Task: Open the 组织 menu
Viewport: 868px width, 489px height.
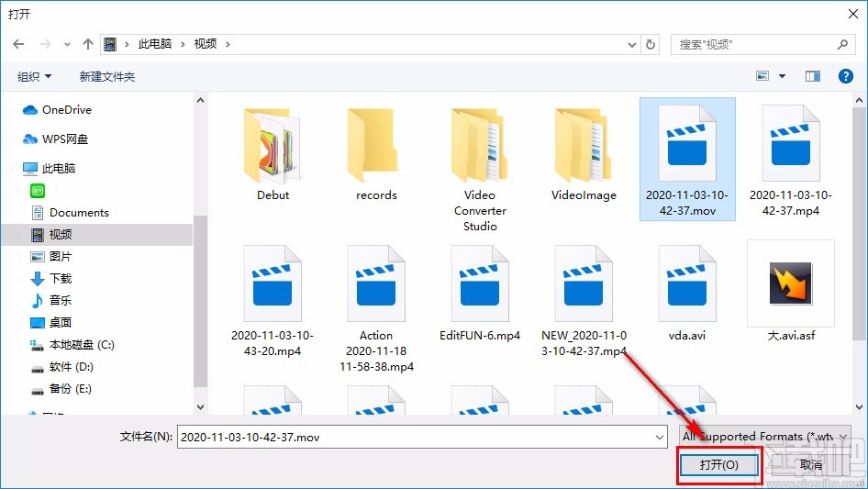Action: pyautogui.click(x=34, y=76)
